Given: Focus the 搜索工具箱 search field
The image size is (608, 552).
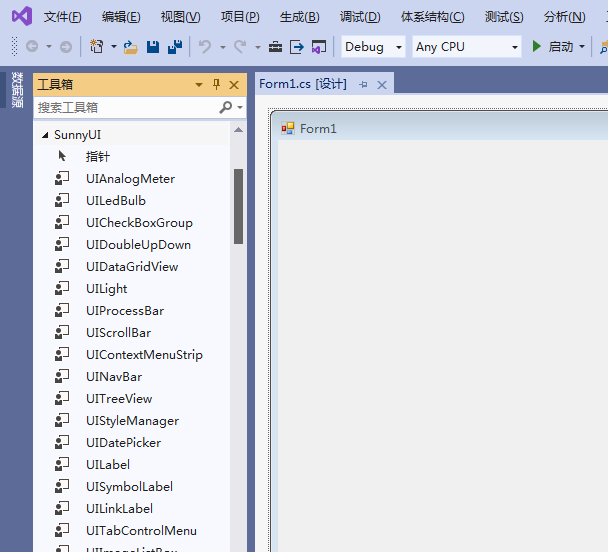Looking at the screenshot, I should (127, 107).
